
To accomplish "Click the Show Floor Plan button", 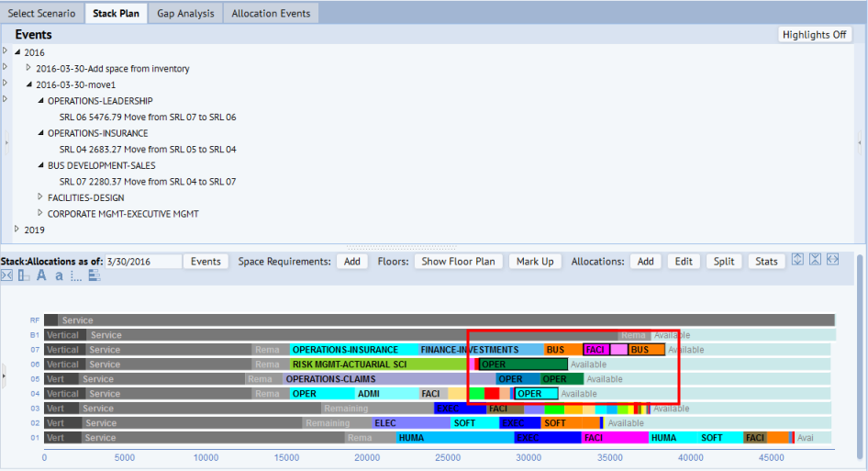I will tap(459, 262).
